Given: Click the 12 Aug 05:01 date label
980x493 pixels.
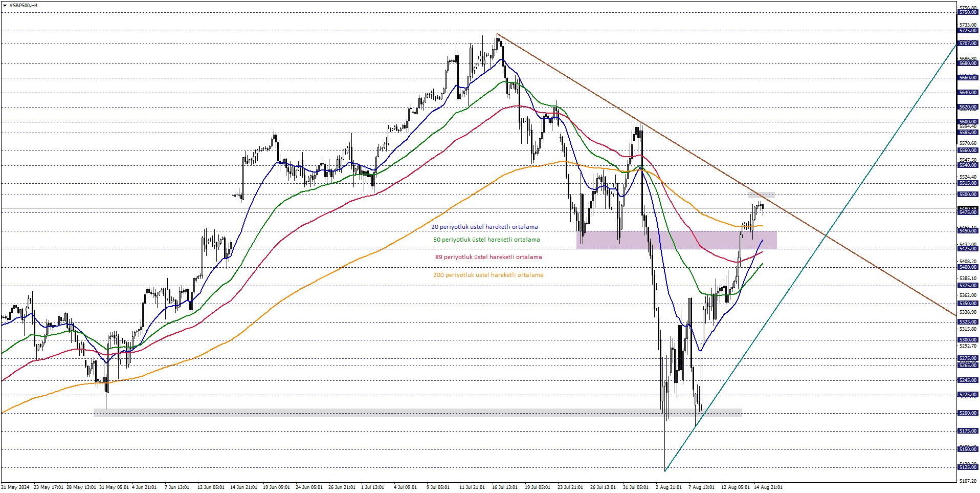Looking at the screenshot, I should [x=736, y=487].
